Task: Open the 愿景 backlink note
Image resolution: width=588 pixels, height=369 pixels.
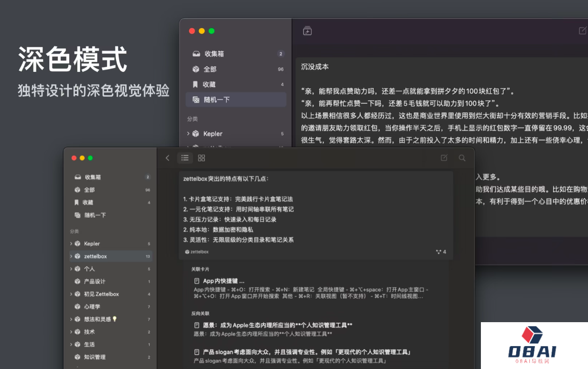Action: [x=277, y=325]
